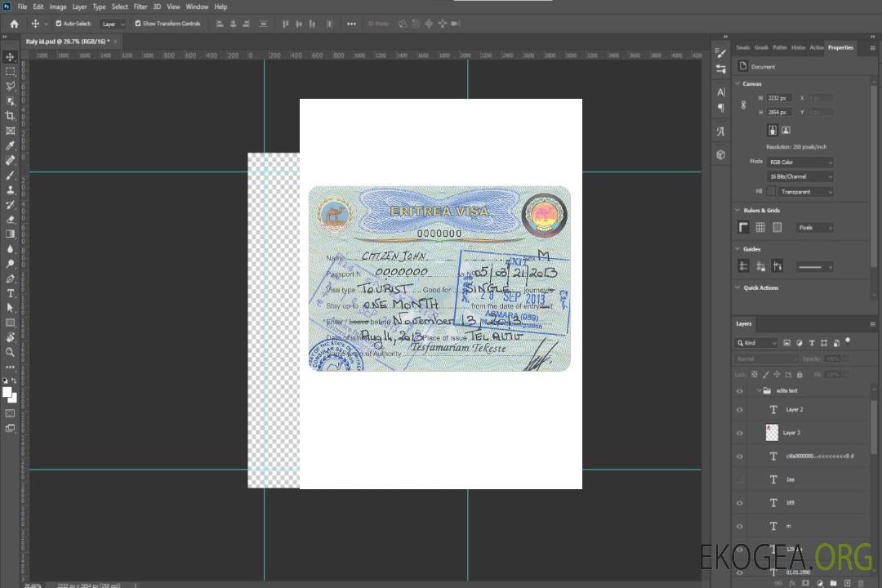This screenshot has width=882, height=588.
Task: Filter layers by type (T) icon
Action: [812, 343]
